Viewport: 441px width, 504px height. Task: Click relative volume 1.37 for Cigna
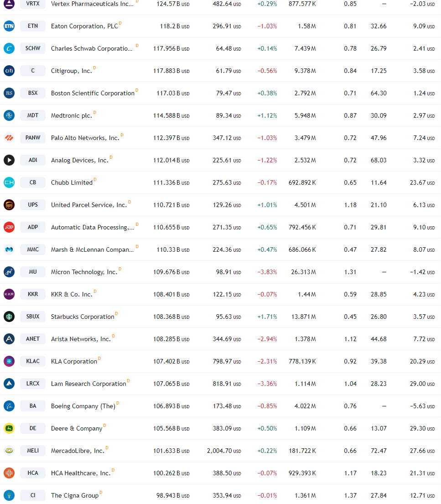pyautogui.click(x=350, y=495)
